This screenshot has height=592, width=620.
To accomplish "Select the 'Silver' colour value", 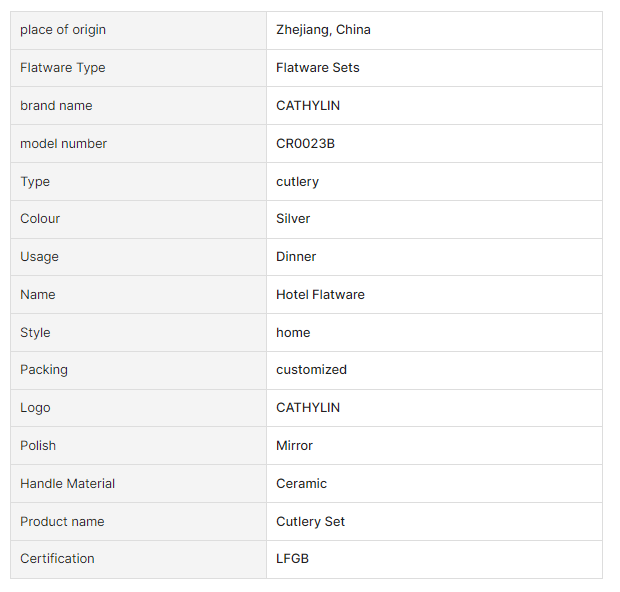I will 293,219.
